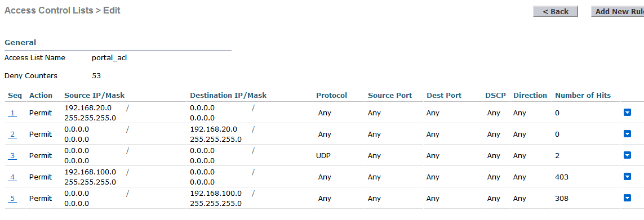Click the Destination IP/Mask header
Image resolution: width=644 pixels, height=220 pixels.
(x=228, y=95)
